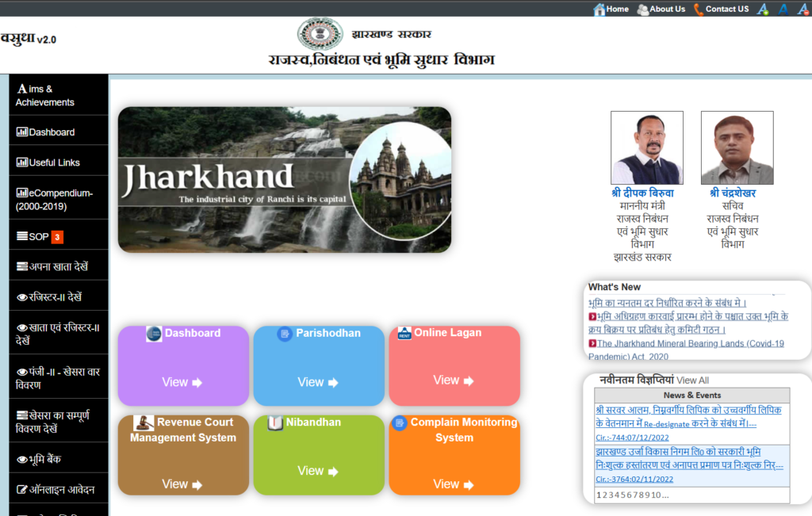Click View on the Complain Monitoring System tile
Image resolution: width=812 pixels, height=516 pixels.
point(454,484)
